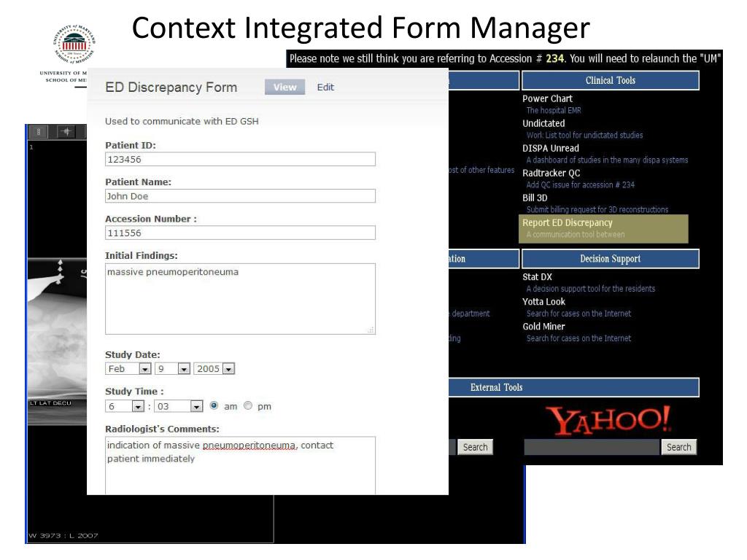Viewport: 747px width, 560px height.
Task: Click the crosshair tool in image viewer toolbar
Action: (66, 131)
